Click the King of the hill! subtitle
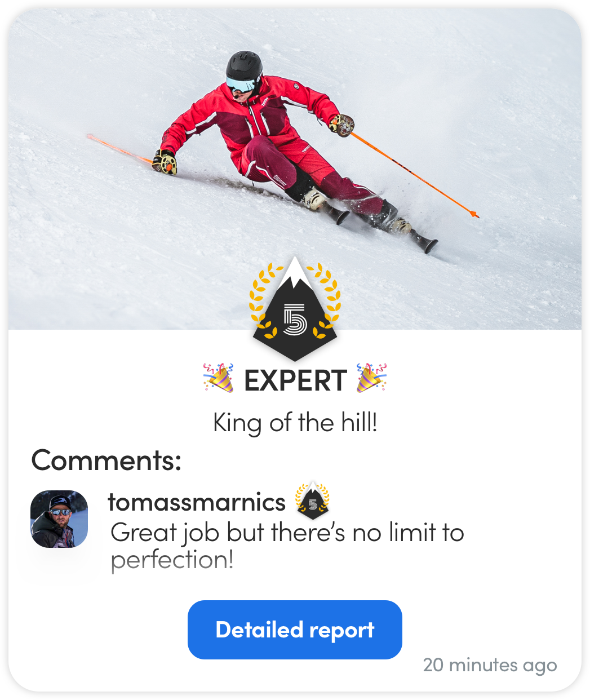The width and height of the screenshot is (590, 700). (x=295, y=423)
